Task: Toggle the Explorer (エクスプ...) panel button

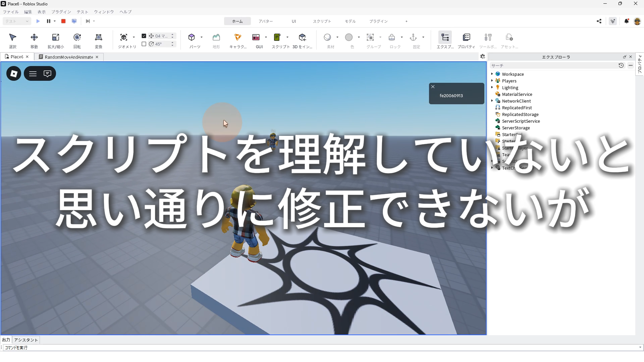Action: pyautogui.click(x=445, y=38)
